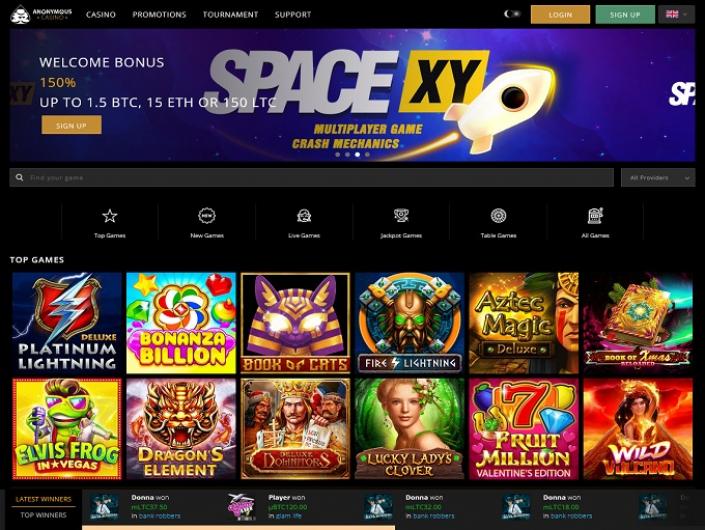Open the Tournament menu item
Screen dimensions: 705x530
[230, 14]
